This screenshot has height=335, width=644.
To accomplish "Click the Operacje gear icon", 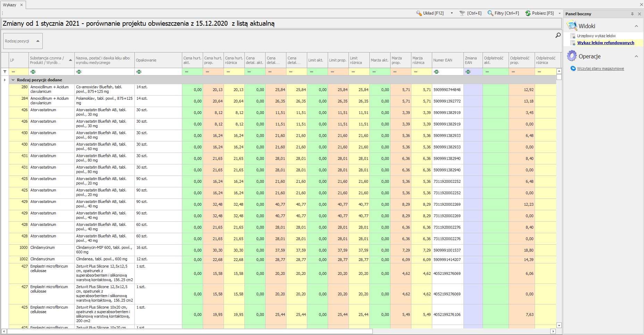I will point(571,56).
